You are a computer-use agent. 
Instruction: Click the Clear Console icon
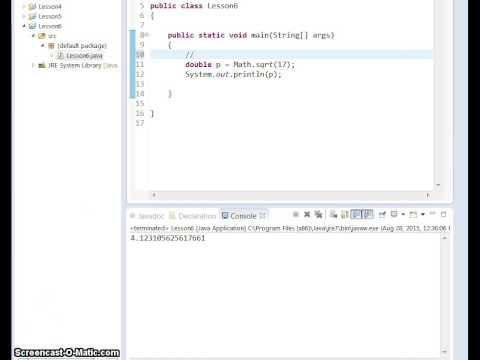(333, 214)
